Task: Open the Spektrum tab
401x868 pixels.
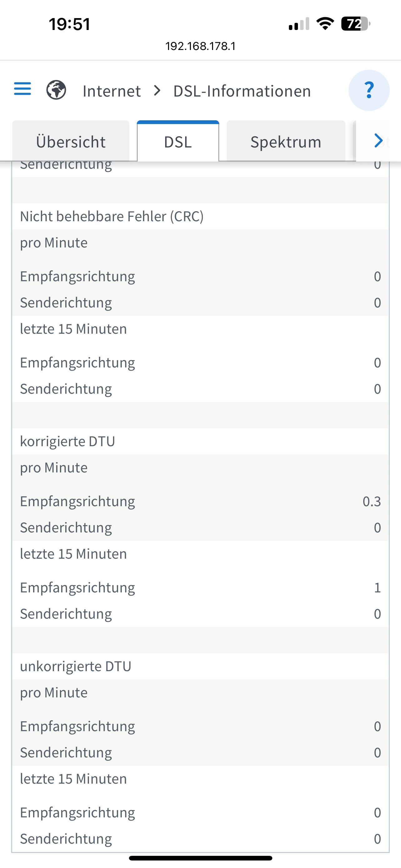Action: pyautogui.click(x=285, y=142)
